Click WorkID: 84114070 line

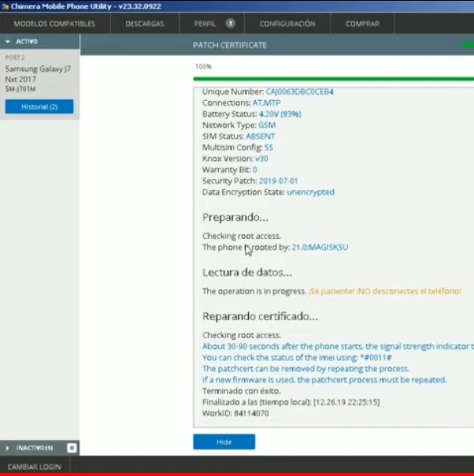[x=235, y=413]
